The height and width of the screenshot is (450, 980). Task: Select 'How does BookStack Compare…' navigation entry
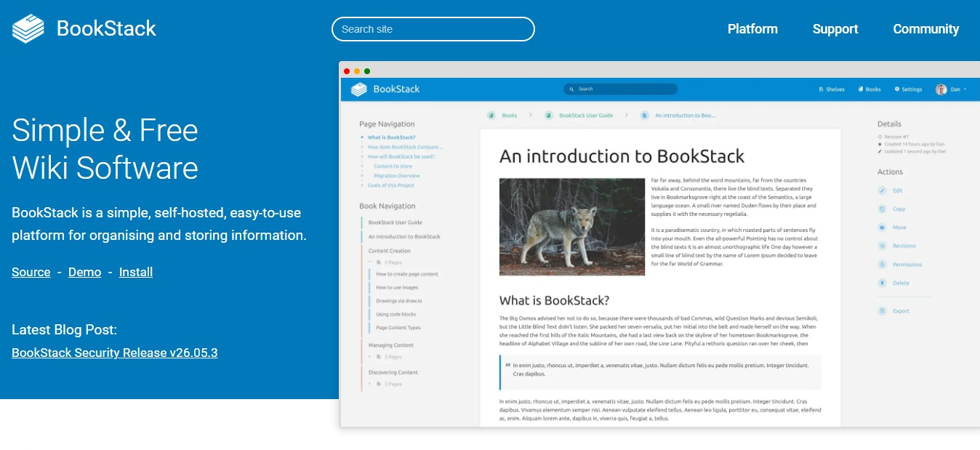click(405, 147)
